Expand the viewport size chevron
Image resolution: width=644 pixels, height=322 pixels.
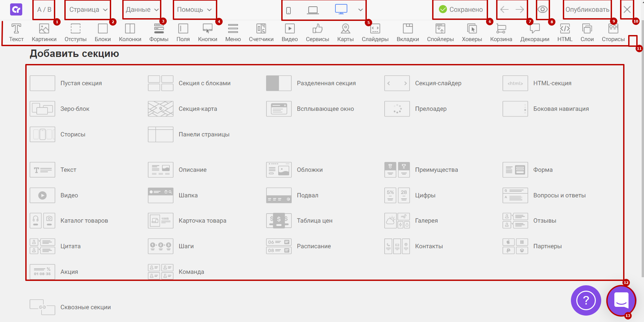point(360,10)
